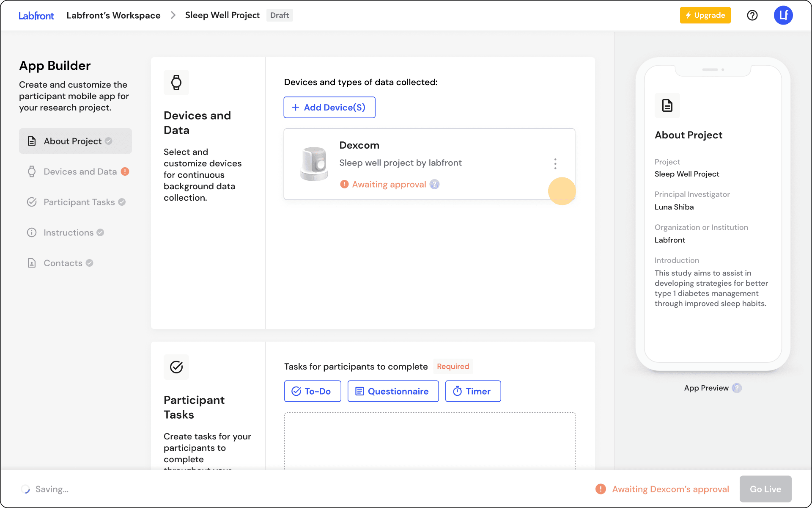Image resolution: width=812 pixels, height=508 pixels.
Task: Click the checkmark icon in Participant Tasks panel
Action: (176, 367)
